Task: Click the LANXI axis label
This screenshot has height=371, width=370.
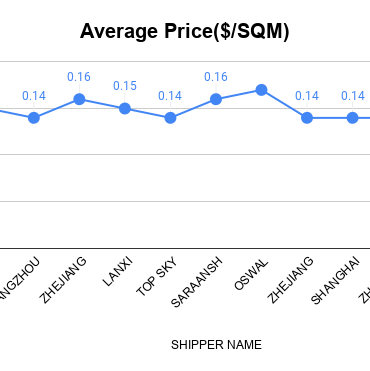Action: [118, 271]
